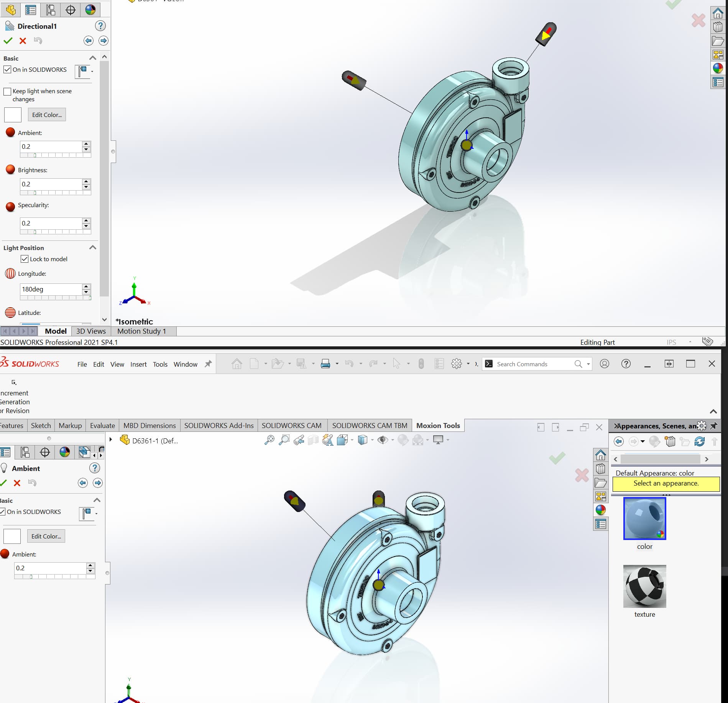Viewport: 728px width, 703px height.
Task: Open help for the Directional1 property panel
Action: click(x=100, y=26)
